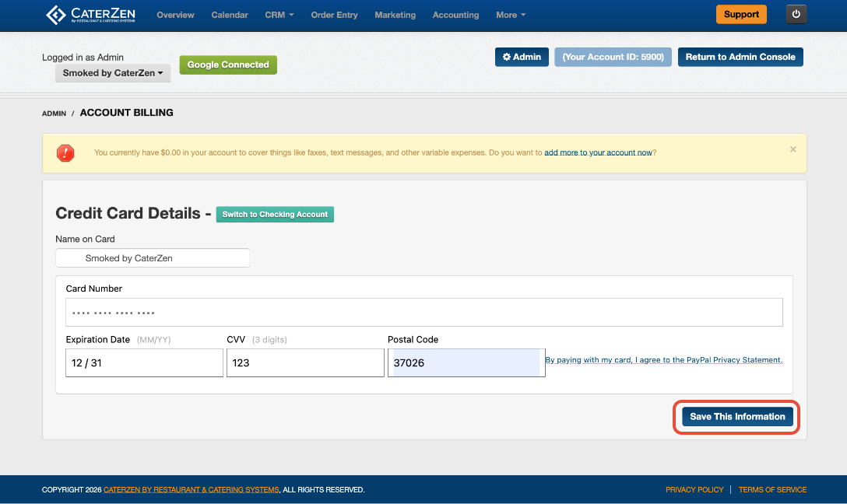
Task: Open the Terms of Service footer link
Action: 772,490
